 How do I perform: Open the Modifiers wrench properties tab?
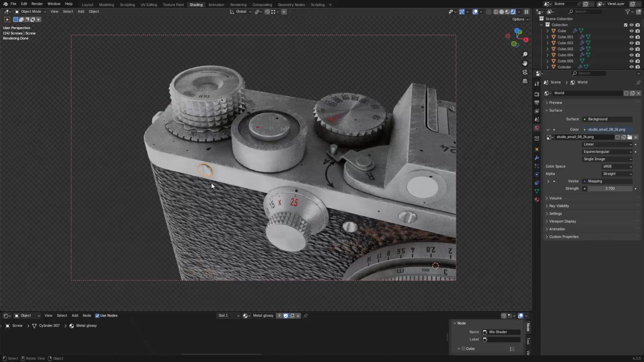click(x=537, y=157)
